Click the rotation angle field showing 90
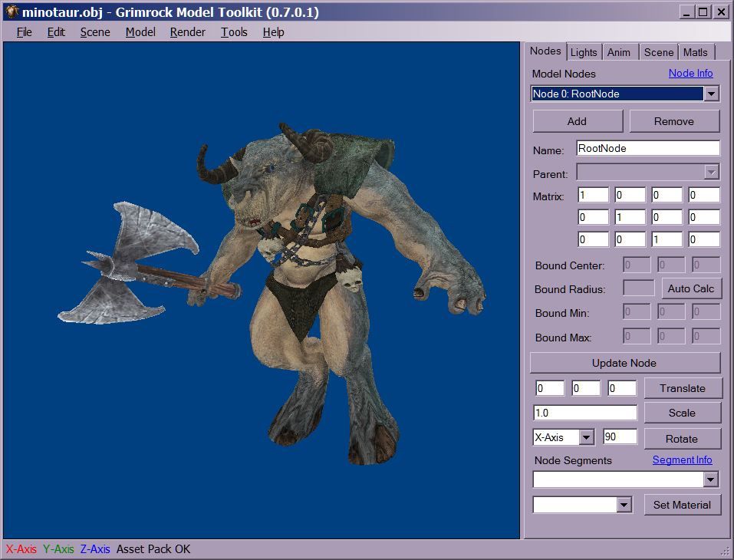 coord(620,436)
